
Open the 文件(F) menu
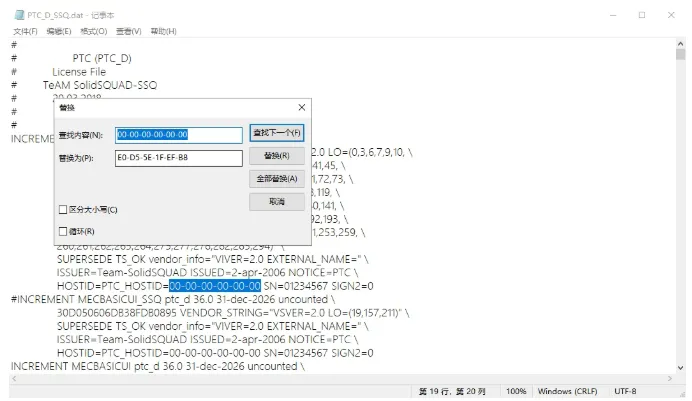click(x=25, y=31)
